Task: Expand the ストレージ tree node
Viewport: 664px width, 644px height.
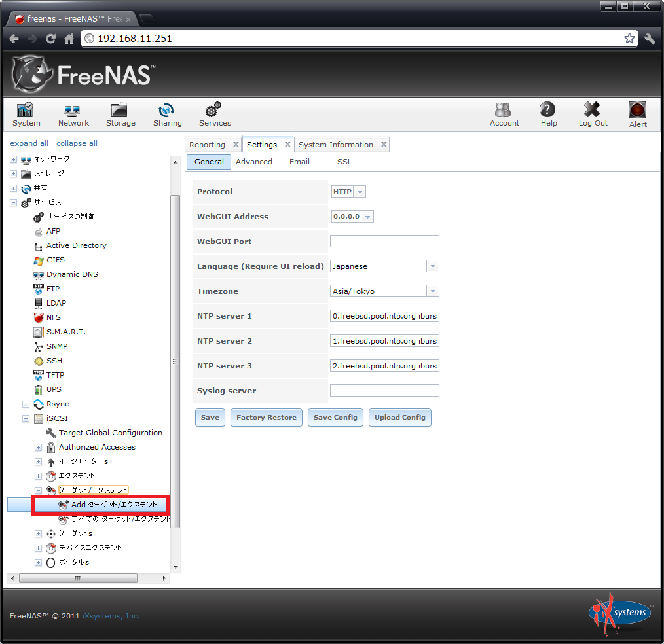Action: 14,174
